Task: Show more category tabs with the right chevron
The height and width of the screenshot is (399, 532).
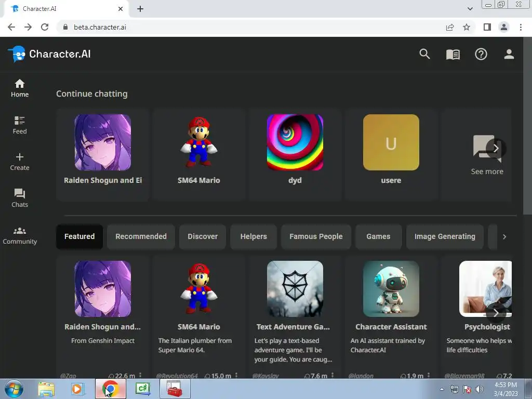Action: coord(504,237)
